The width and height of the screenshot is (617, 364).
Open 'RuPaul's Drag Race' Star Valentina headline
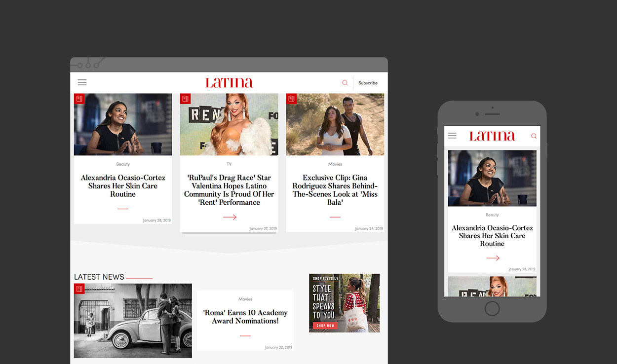[x=229, y=190]
